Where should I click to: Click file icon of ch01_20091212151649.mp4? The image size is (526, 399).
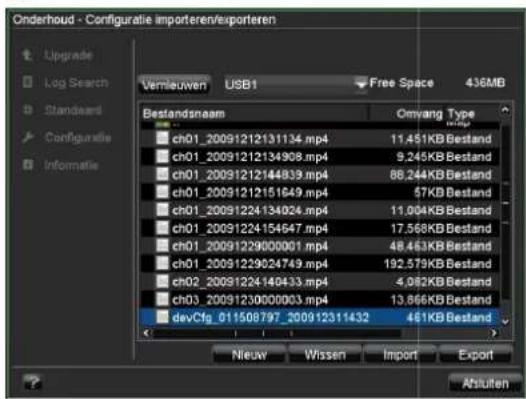click(x=162, y=192)
